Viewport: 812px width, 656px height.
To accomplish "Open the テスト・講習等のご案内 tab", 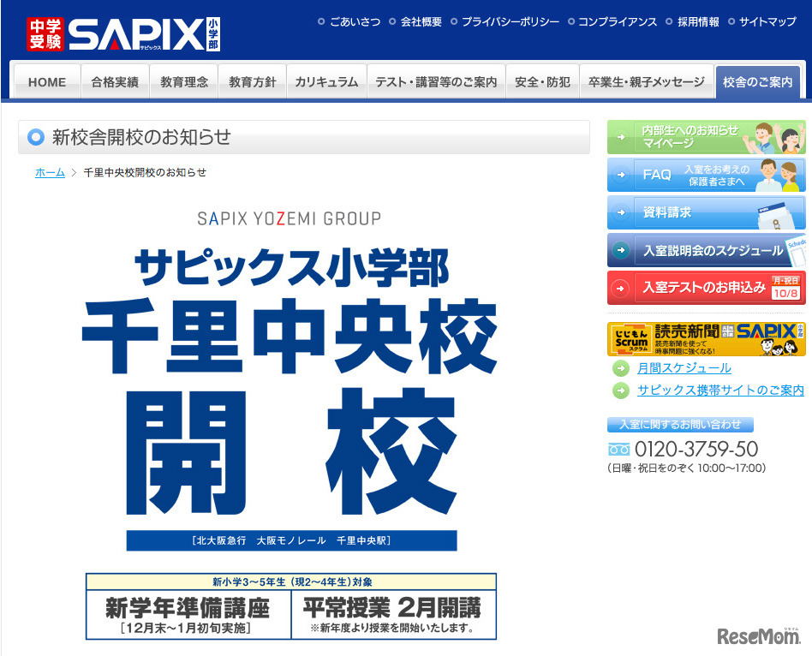I will [437, 81].
